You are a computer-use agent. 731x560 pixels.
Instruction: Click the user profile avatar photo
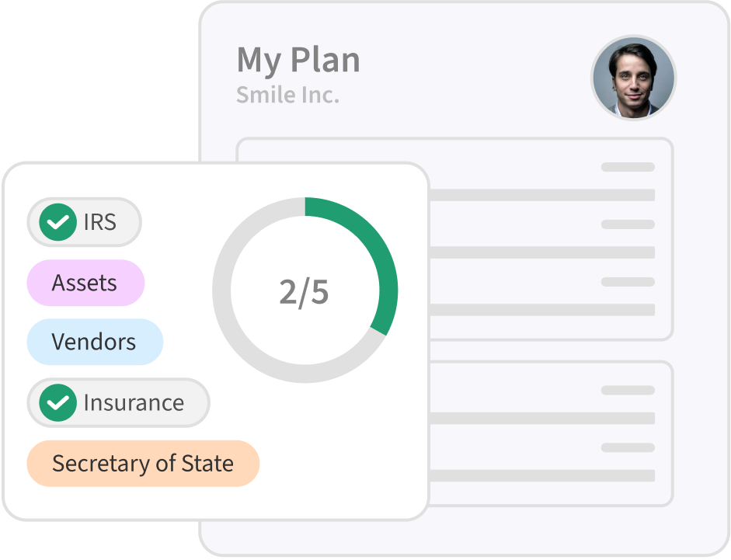pyautogui.click(x=633, y=78)
